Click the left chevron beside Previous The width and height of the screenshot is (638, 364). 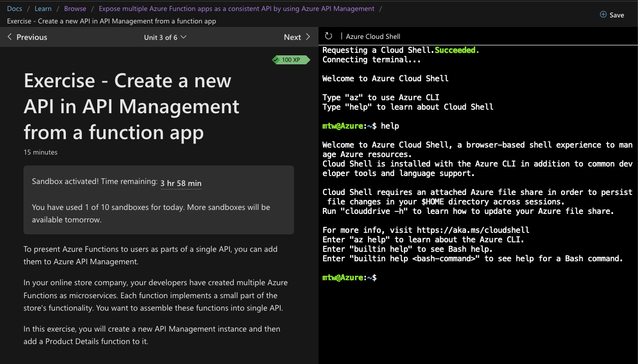9,36
